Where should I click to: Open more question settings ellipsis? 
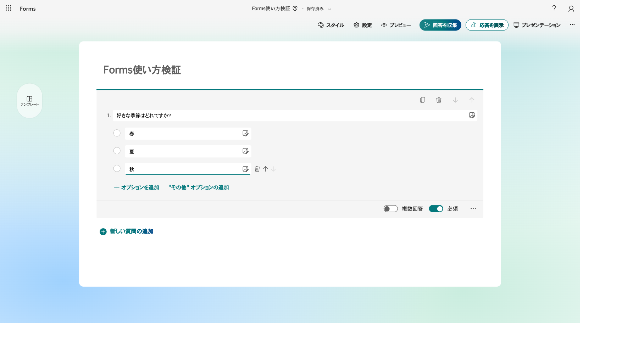click(473, 209)
